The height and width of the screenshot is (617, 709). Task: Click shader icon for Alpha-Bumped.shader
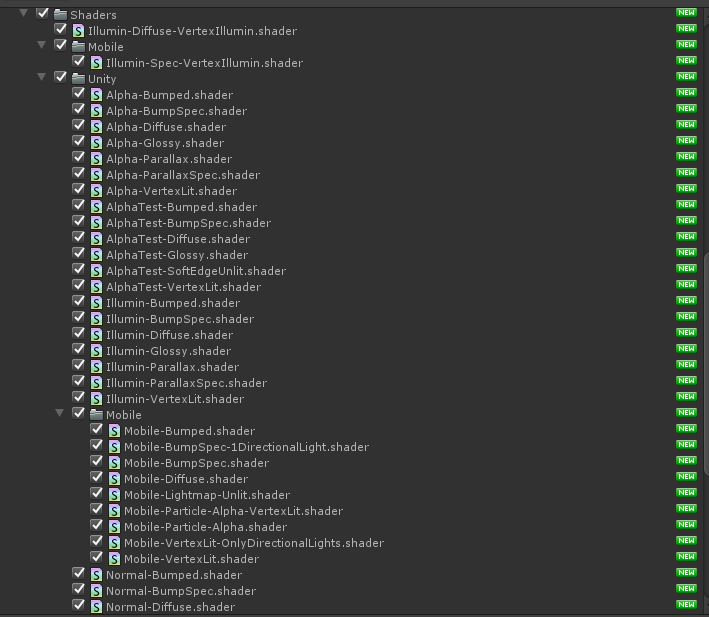(x=96, y=95)
